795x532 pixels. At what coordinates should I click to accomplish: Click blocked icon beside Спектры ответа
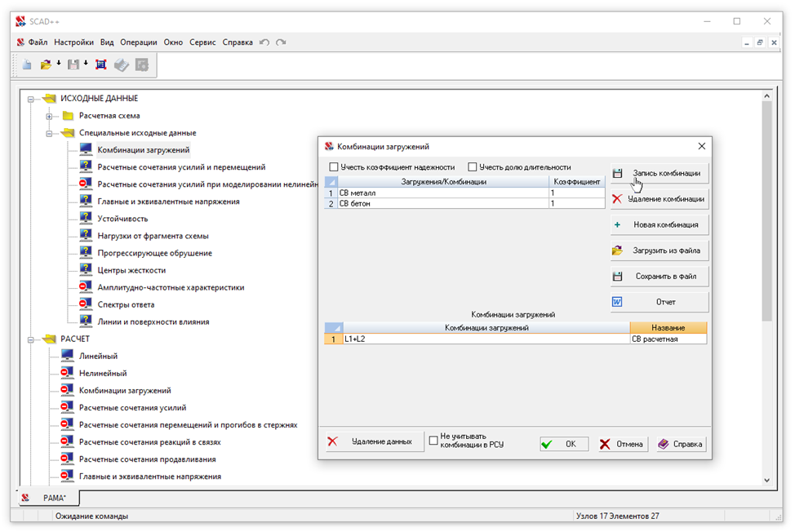[85, 304]
